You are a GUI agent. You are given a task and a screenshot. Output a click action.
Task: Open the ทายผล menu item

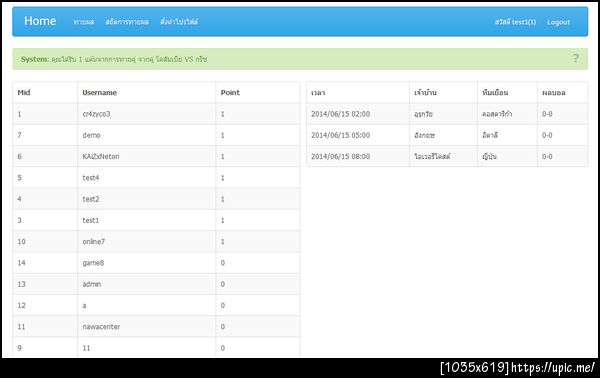(x=83, y=22)
